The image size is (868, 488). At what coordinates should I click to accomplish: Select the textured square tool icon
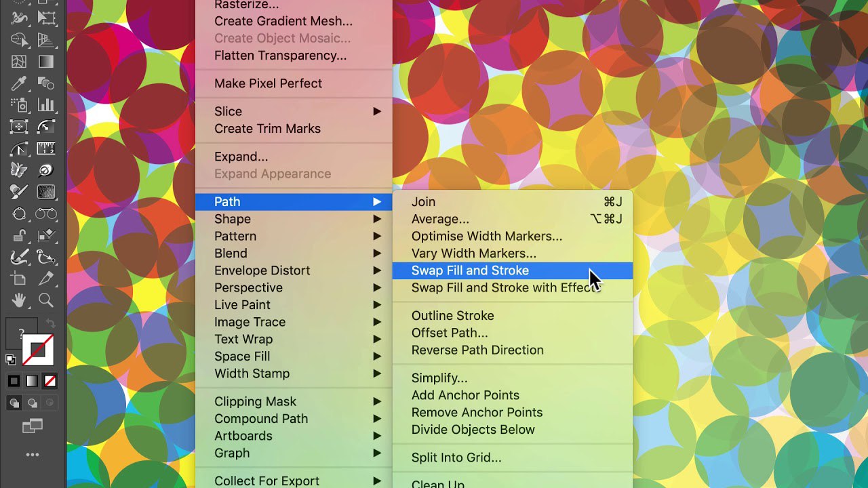[x=46, y=192]
